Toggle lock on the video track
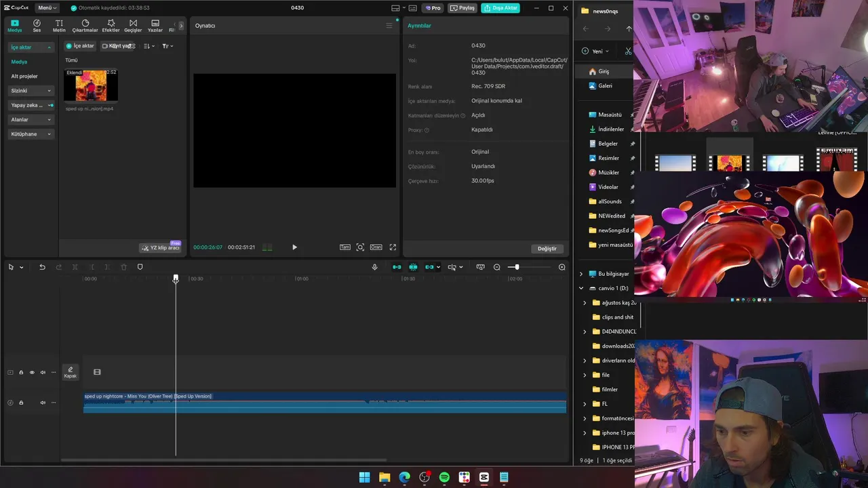 click(21, 372)
